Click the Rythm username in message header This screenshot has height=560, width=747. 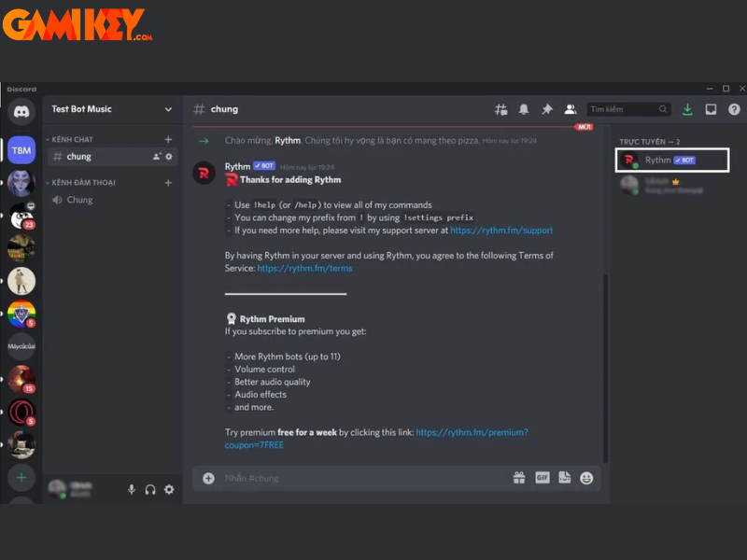pos(237,166)
